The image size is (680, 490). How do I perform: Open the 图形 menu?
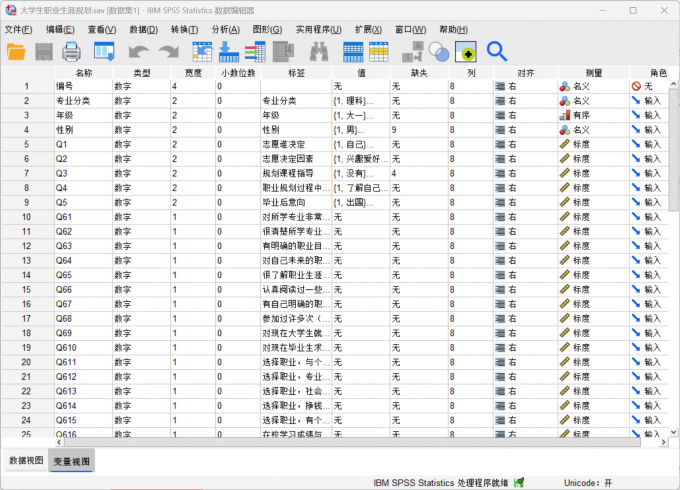[x=267, y=29]
